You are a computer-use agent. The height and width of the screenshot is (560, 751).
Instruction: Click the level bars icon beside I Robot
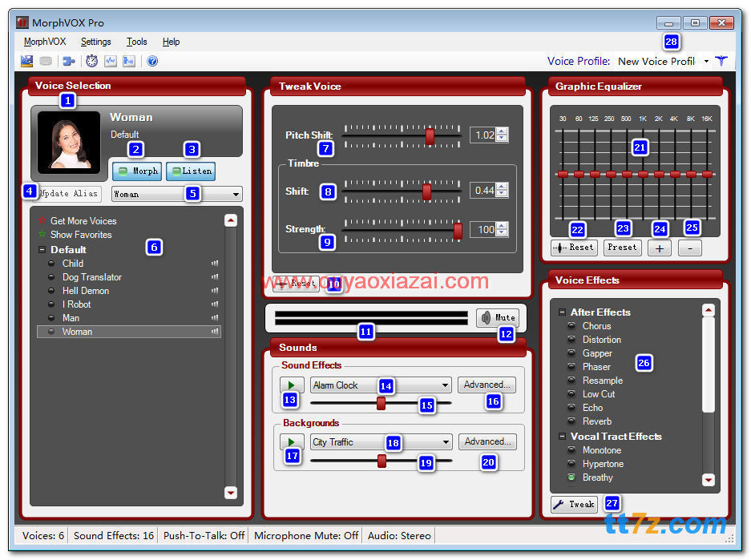[x=215, y=304]
